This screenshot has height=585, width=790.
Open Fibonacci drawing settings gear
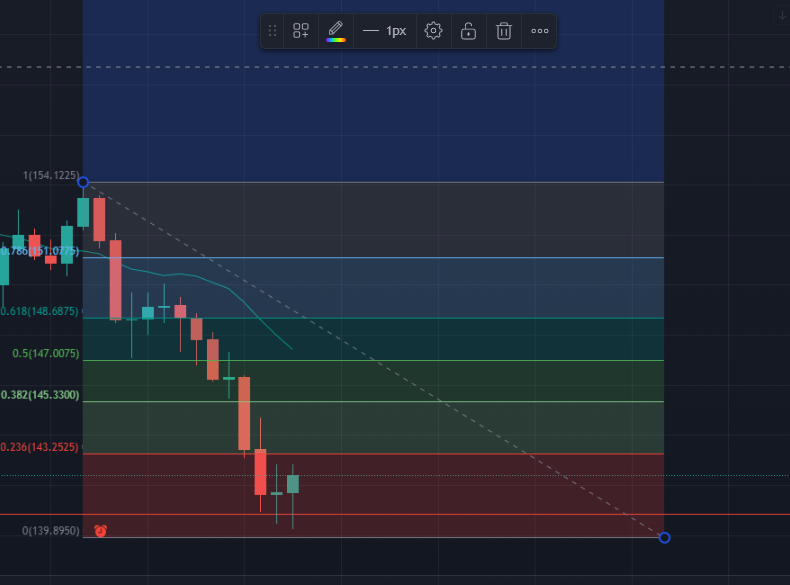coord(433,31)
